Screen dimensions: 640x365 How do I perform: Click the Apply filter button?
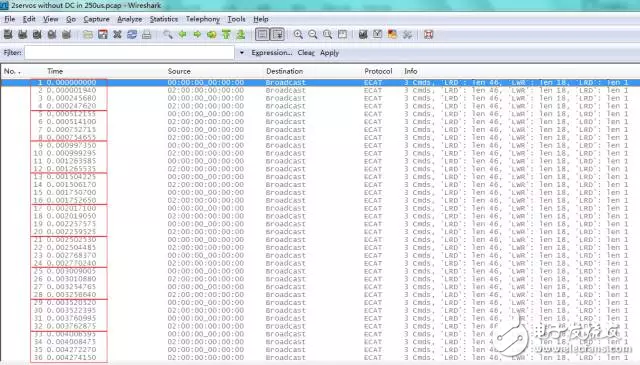(x=329, y=53)
